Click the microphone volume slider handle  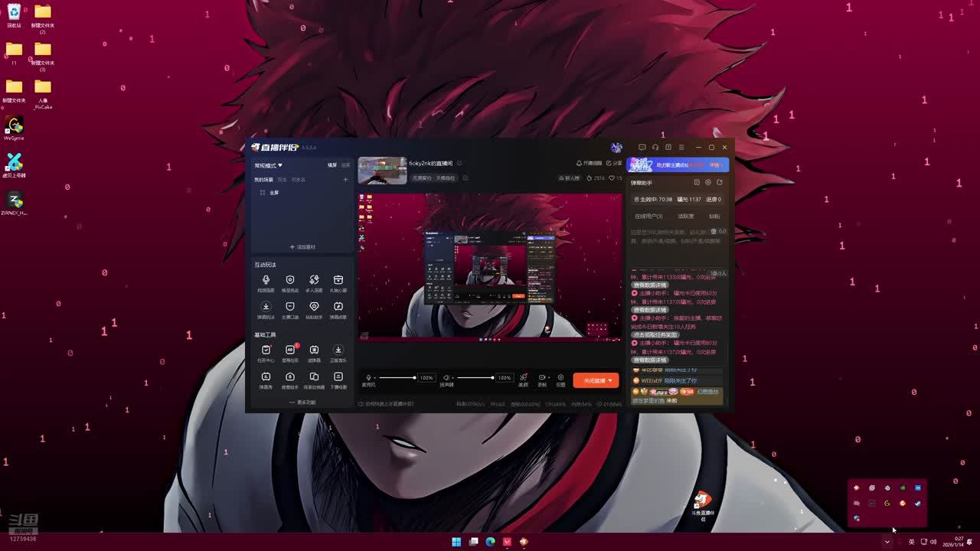click(x=414, y=377)
